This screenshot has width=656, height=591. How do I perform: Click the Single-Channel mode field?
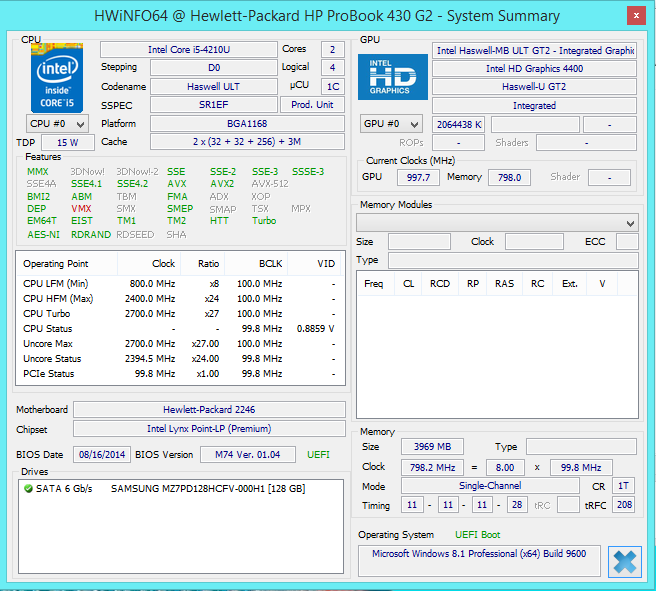pyautogui.click(x=490, y=486)
